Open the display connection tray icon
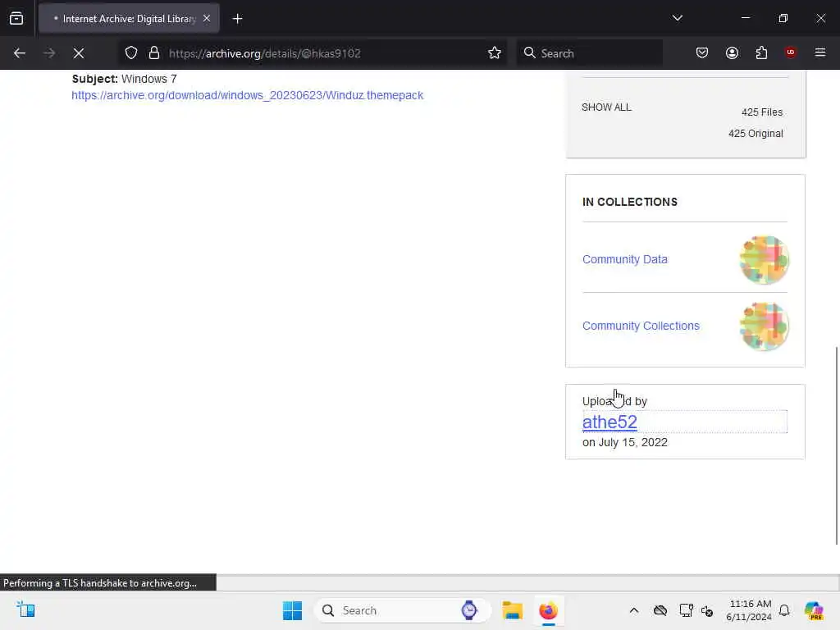Viewport: 840px width, 630px height. click(x=687, y=610)
